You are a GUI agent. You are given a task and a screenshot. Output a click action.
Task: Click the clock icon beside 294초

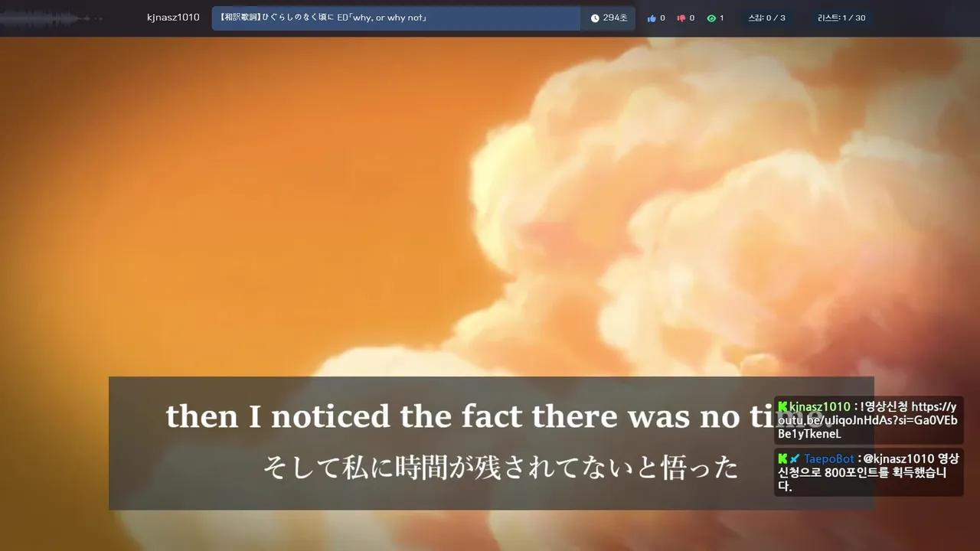tap(595, 18)
